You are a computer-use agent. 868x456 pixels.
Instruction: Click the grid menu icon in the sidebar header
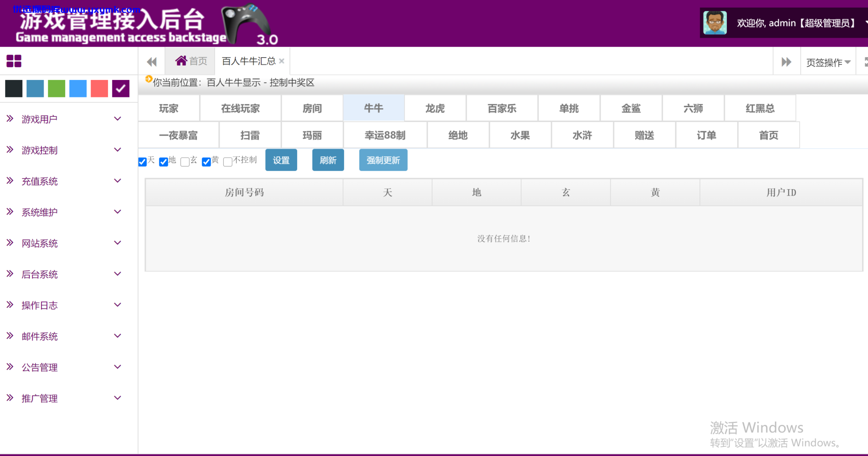click(14, 61)
